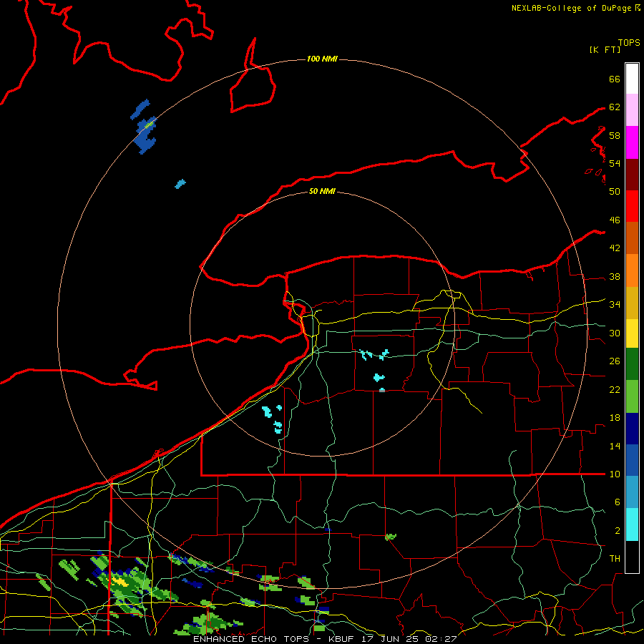The width and height of the screenshot is (644, 644).
Task: Click the "50" legend value
Action: pos(615,191)
